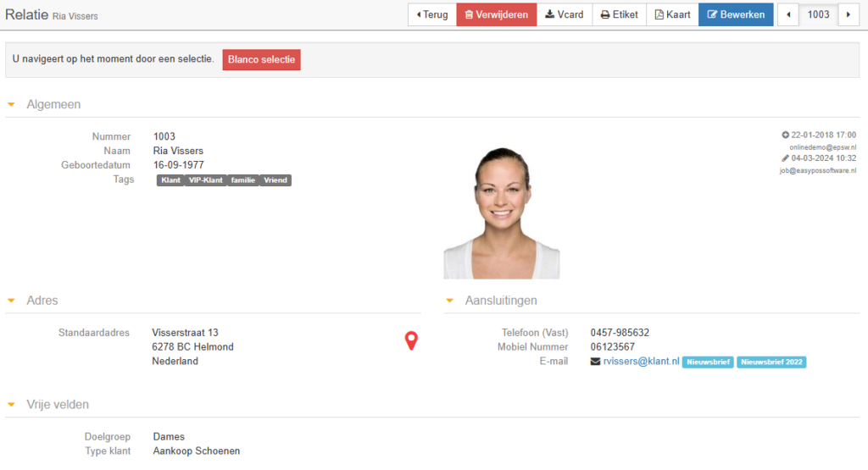Delete relation with Verwijderen button
The height and width of the screenshot is (470, 868).
pyautogui.click(x=497, y=15)
